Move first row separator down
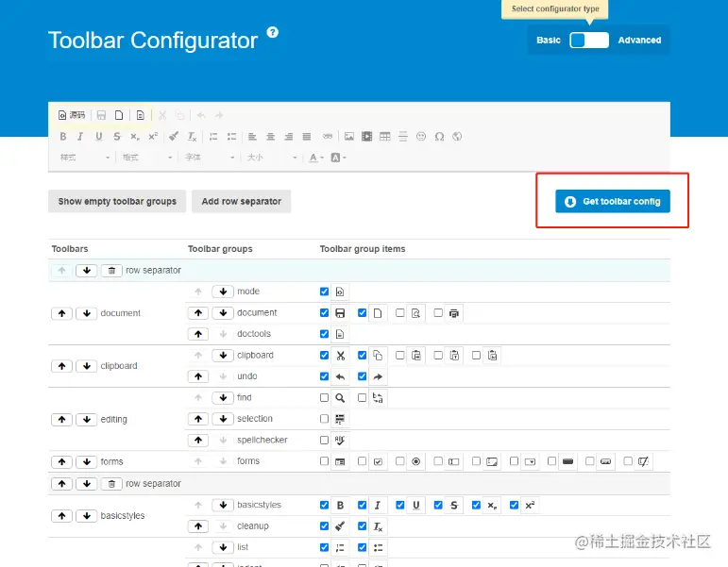Image resolution: width=728 pixels, height=567 pixels. [x=86, y=271]
